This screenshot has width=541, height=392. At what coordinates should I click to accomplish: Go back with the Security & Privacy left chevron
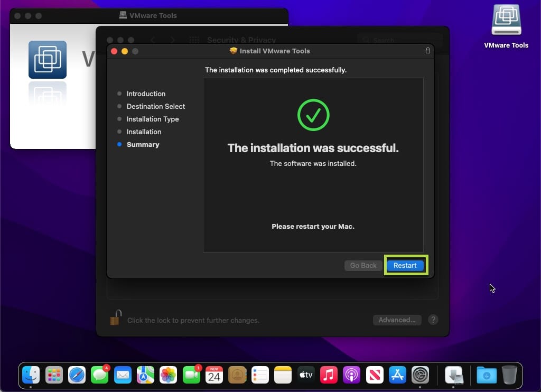click(153, 40)
